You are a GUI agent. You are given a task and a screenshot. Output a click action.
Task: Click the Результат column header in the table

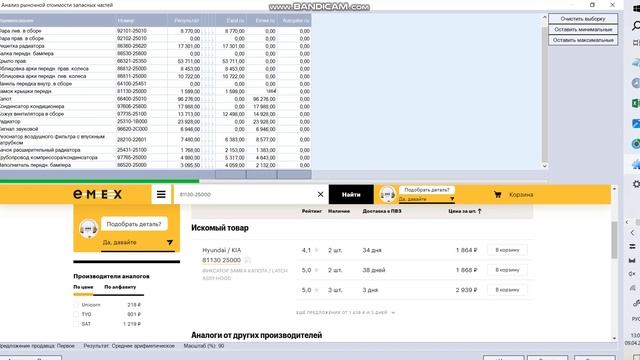coord(187,20)
